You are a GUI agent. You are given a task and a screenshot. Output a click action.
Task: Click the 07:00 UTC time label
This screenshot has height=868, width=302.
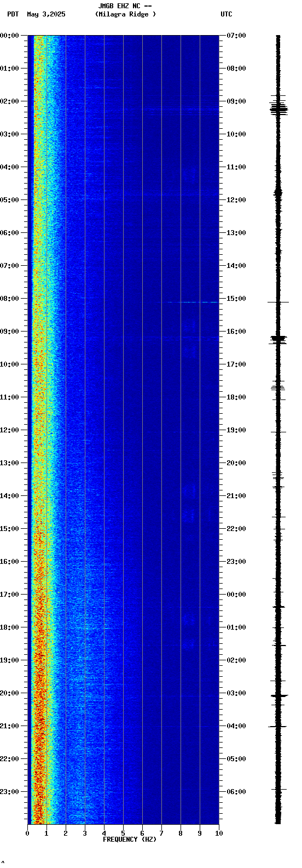pos(236,36)
